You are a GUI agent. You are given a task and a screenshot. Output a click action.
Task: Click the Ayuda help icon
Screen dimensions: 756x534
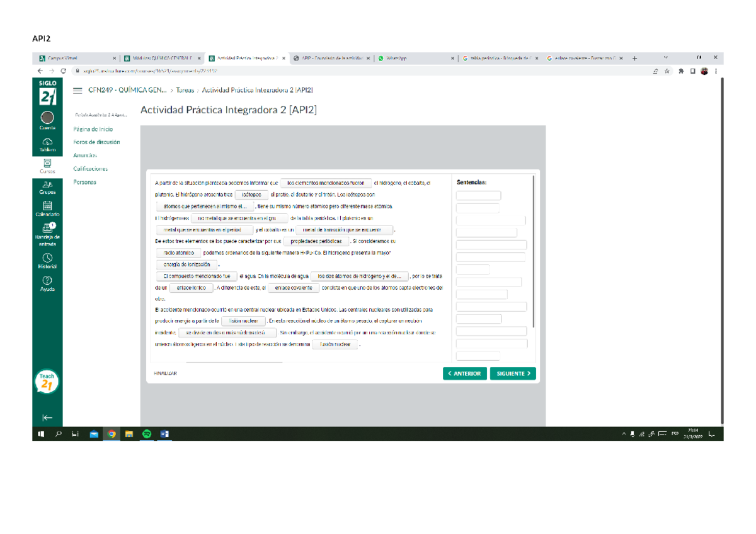(x=47, y=281)
